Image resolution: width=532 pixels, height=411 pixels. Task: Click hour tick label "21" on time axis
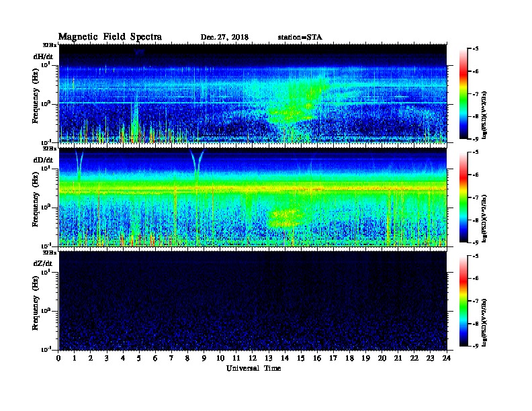(x=398, y=358)
